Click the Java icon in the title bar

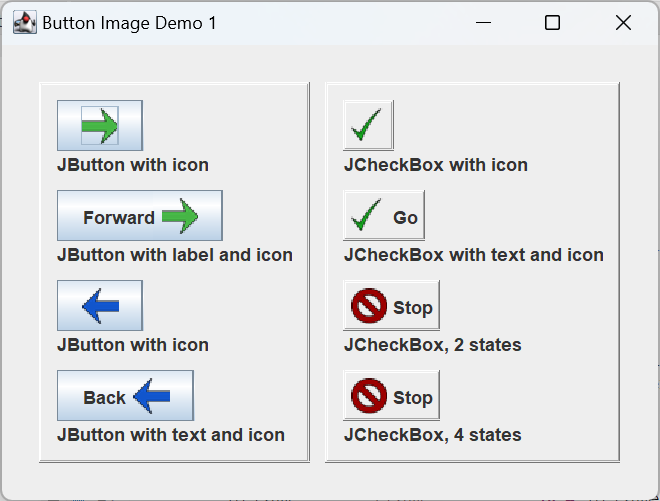(25, 23)
